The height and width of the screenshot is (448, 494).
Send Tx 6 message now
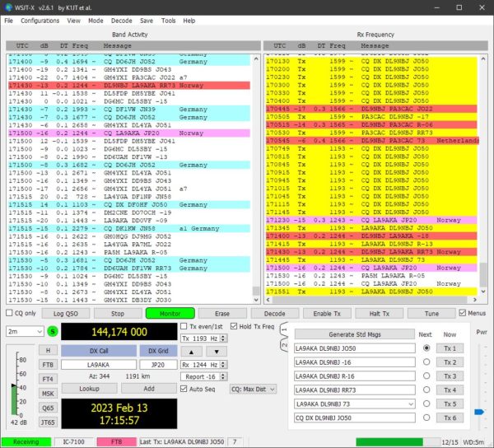pyautogui.click(x=450, y=418)
